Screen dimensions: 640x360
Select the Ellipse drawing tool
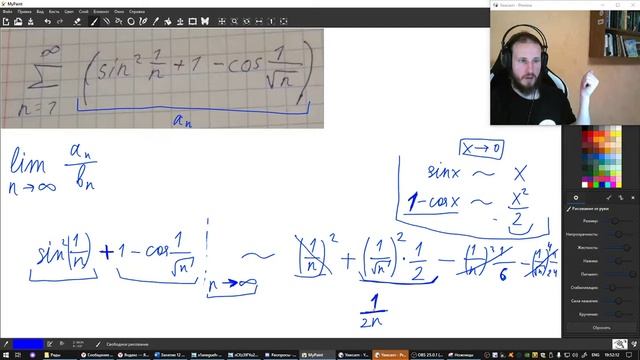tap(131, 21)
